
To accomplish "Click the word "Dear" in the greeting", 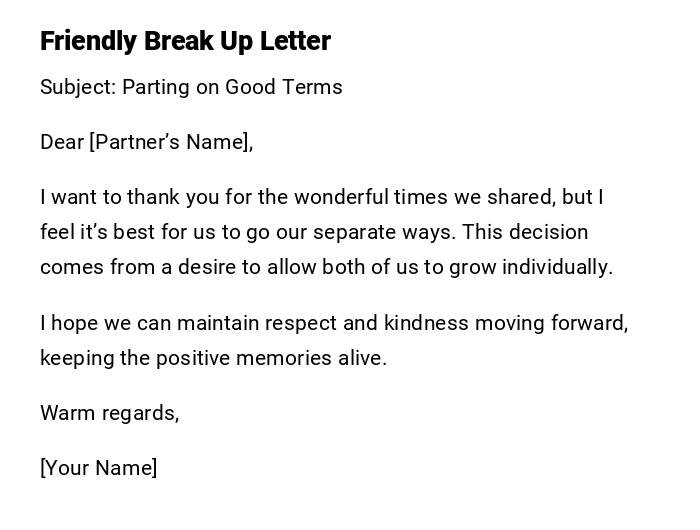I will point(62,142).
